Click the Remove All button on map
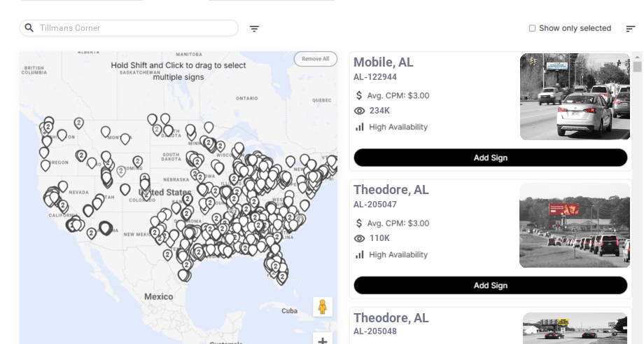Image resolution: width=644 pixels, height=344 pixels. [x=315, y=59]
